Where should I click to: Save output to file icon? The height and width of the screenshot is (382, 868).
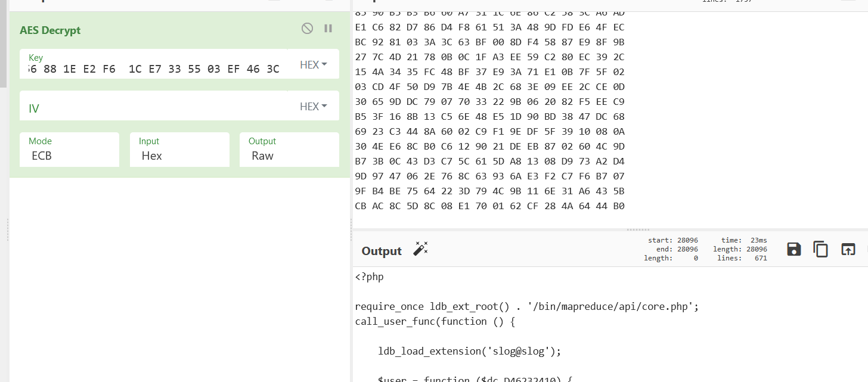coord(794,249)
